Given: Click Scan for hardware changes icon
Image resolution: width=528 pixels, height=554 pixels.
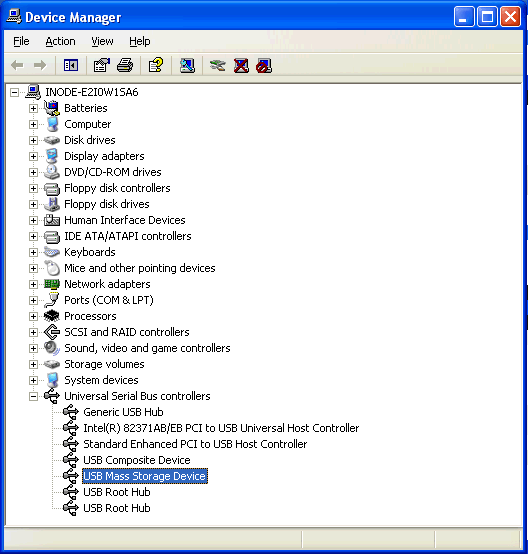Looking at the screenshot, I should (187, 65).
